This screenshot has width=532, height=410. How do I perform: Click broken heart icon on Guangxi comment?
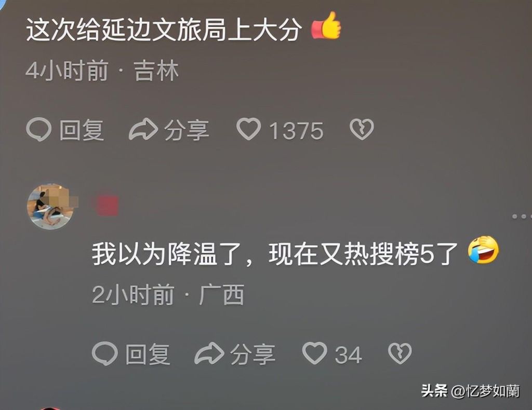tap(400, 353)
